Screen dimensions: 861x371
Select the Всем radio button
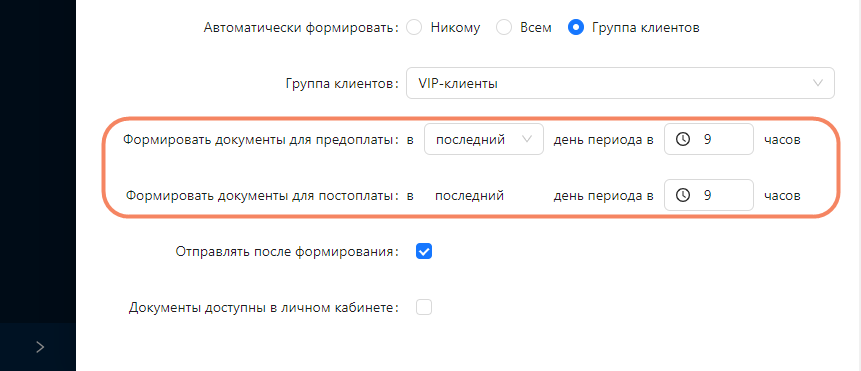point(504,27)
